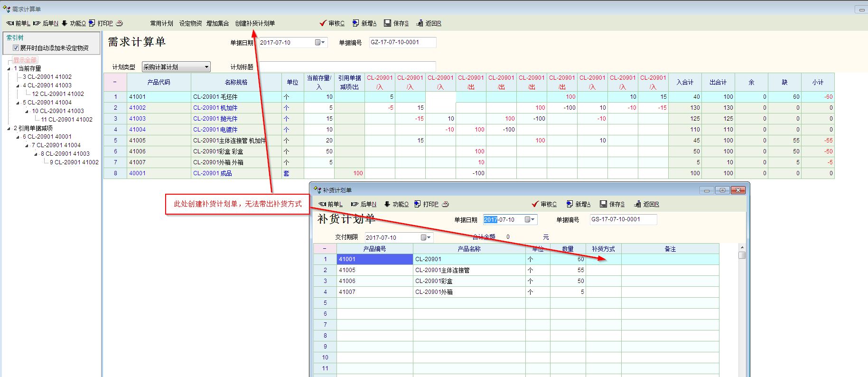The width and height of the screenshot is (868, 377).
Task: Open the 创建补货计划单 menu item
Action: coord(255,23)
